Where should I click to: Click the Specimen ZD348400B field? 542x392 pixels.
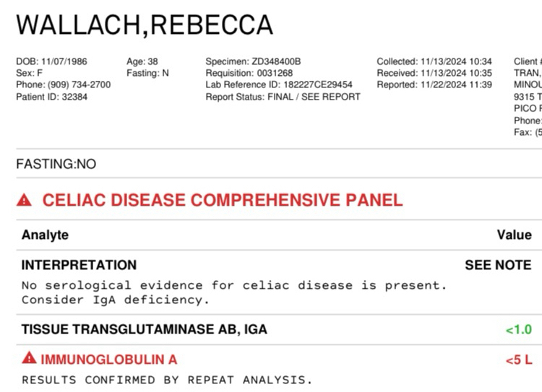point(253,61)
